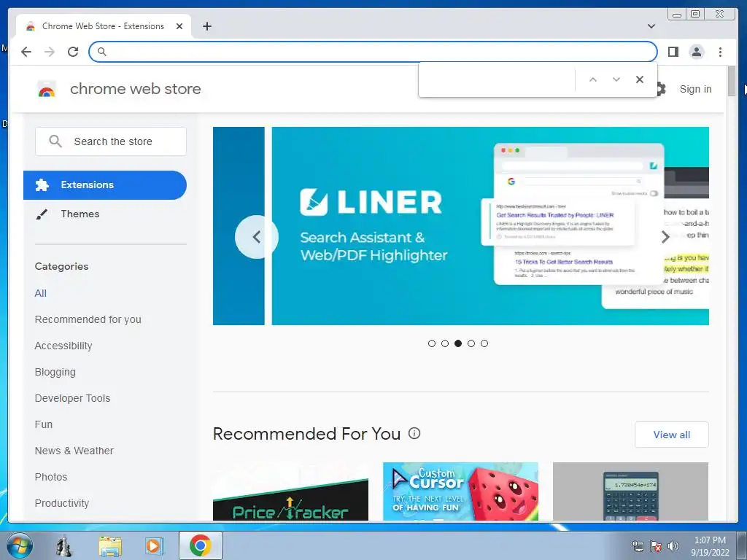The height and width of the screenshot is (560, 747).
Task: Reload the Chrome Web Store page
Action: 73,52
